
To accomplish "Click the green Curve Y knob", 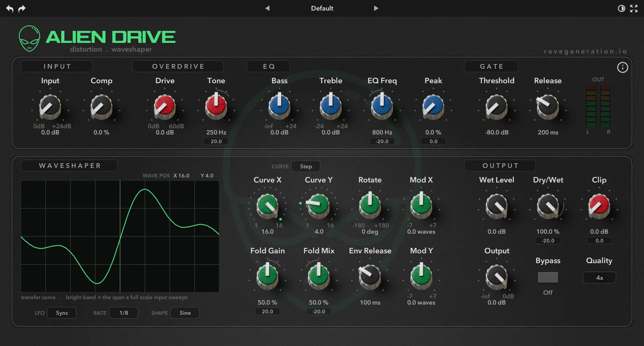I will 319,206.
